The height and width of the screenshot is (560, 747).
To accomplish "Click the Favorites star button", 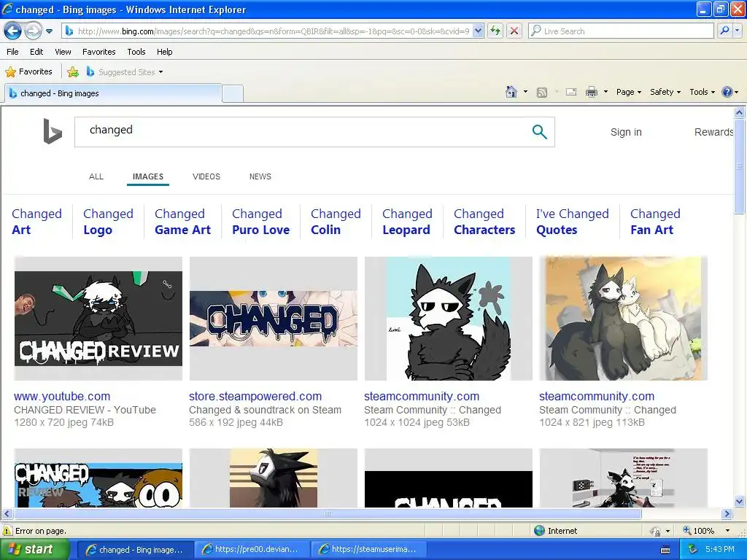I will point(28,72).
